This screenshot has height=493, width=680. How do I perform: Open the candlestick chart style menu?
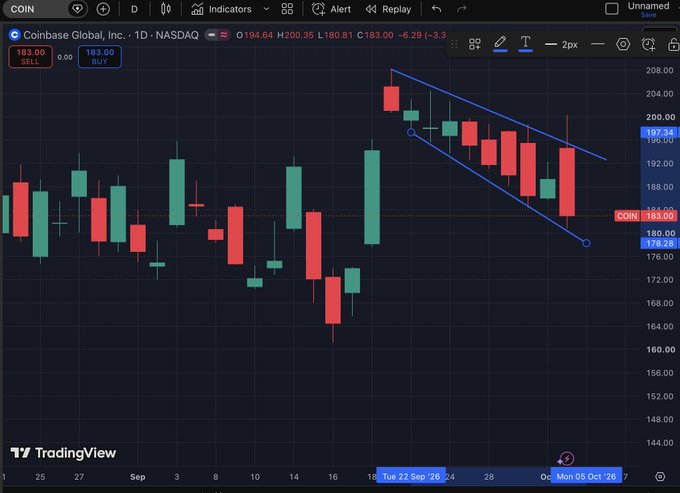tap(165, 9)
